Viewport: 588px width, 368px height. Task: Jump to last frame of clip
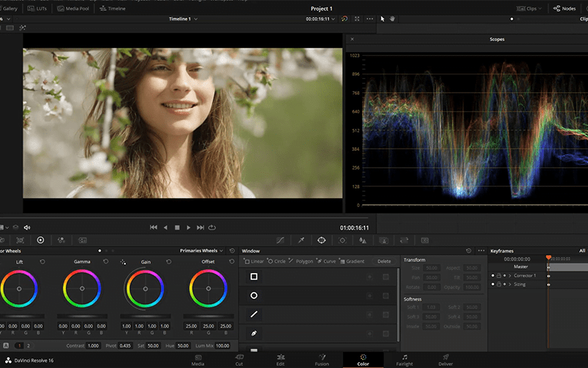click(201, 227)
